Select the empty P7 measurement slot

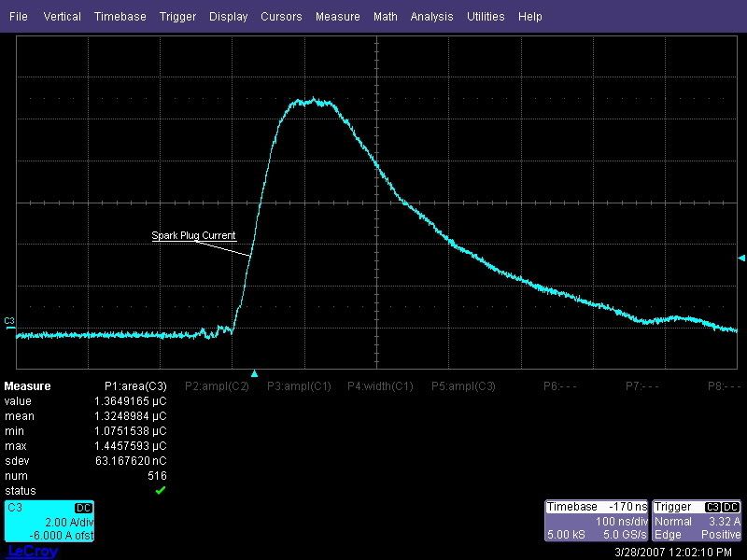click(642, 386)
